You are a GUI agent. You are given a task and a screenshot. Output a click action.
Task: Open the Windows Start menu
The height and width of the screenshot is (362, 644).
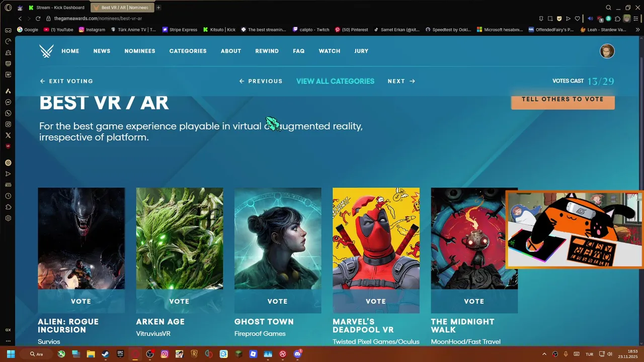(x=11, y=354)
